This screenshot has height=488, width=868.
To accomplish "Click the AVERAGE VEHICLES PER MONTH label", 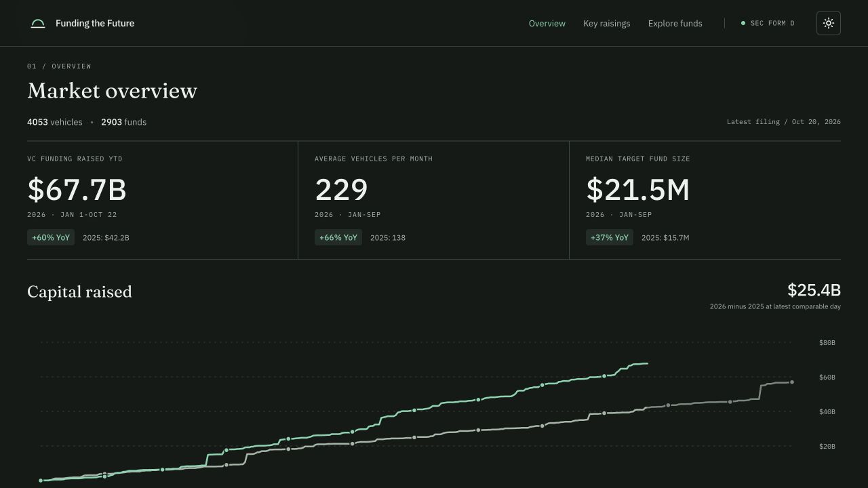I will [x=374, y=159].
